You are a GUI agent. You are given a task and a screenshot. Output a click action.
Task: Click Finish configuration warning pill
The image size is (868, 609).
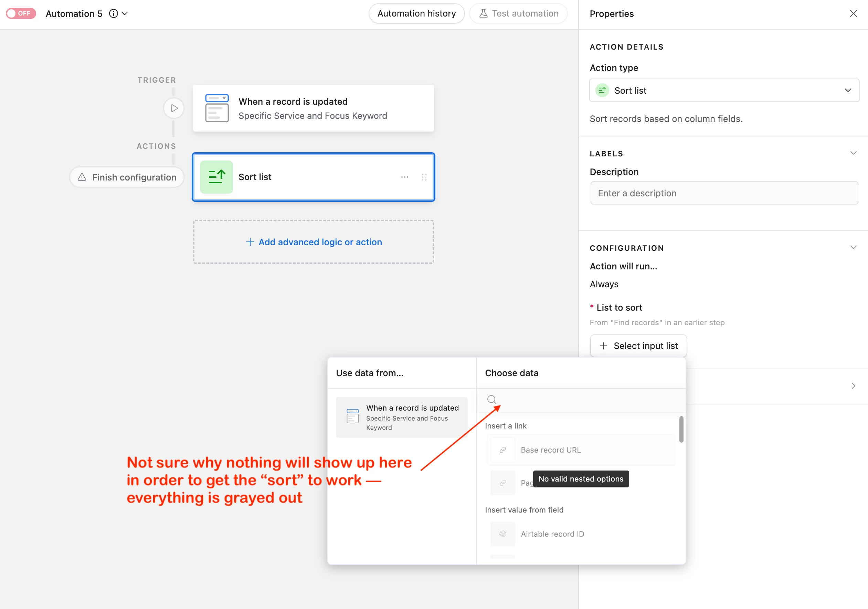pos(127,177)
